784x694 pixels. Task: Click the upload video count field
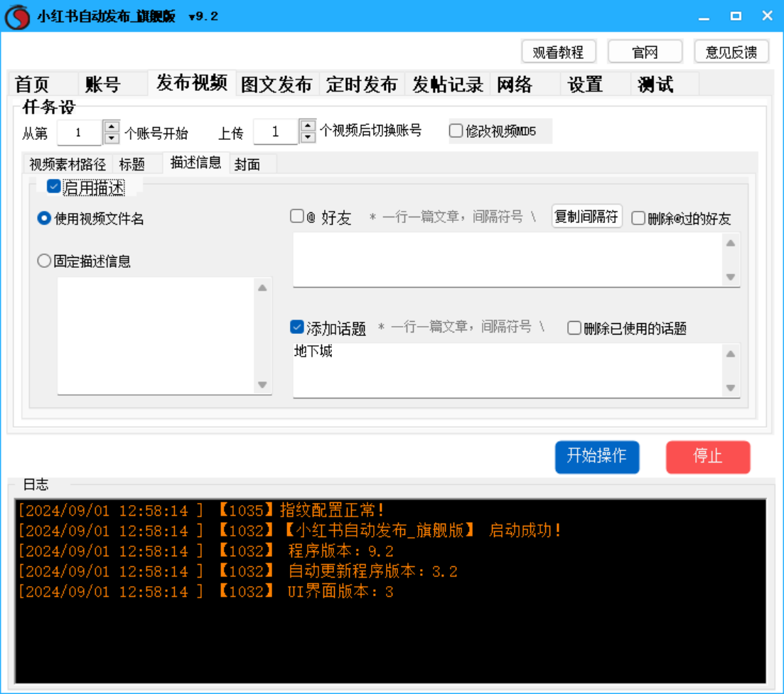coord(276,132)
